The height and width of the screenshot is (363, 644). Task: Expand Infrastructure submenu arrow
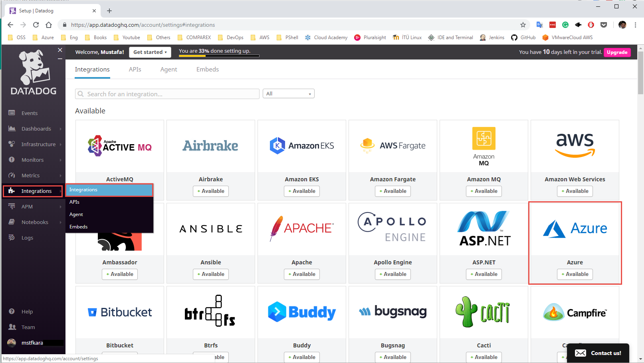(x=61, y=144)
